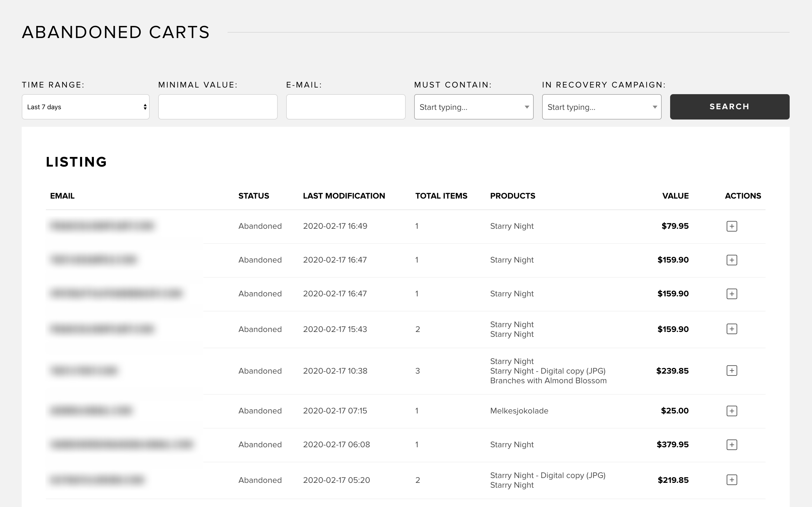Expand the $219.85 cart details
This screenshot has width=812, height=507.
point(731,480)
